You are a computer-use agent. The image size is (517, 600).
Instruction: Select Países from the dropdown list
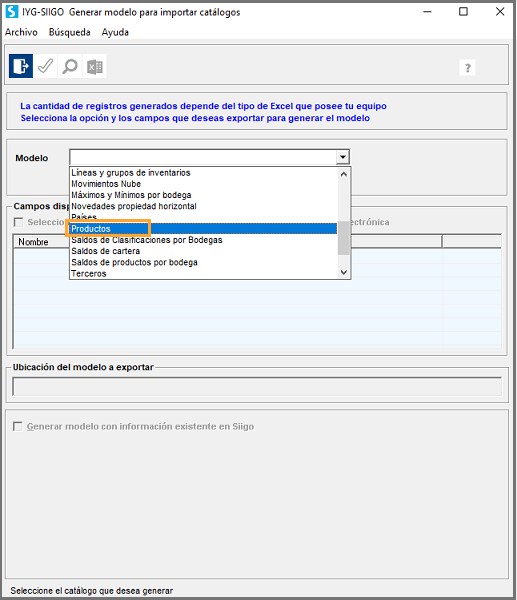tap(204, 217)
